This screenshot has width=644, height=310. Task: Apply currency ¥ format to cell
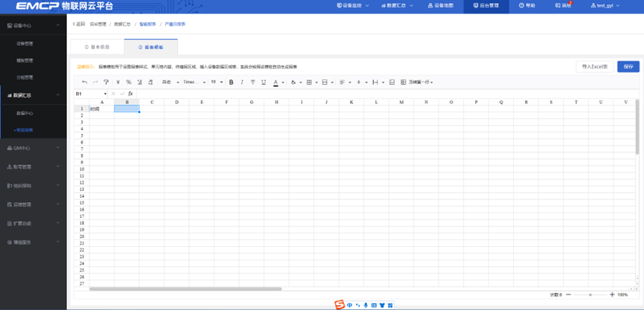coord(118,82)
